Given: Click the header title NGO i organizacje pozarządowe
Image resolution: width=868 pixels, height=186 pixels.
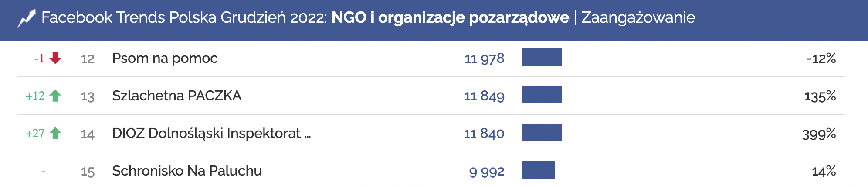Looking at the screenshot, I should [x=450, y=17].
